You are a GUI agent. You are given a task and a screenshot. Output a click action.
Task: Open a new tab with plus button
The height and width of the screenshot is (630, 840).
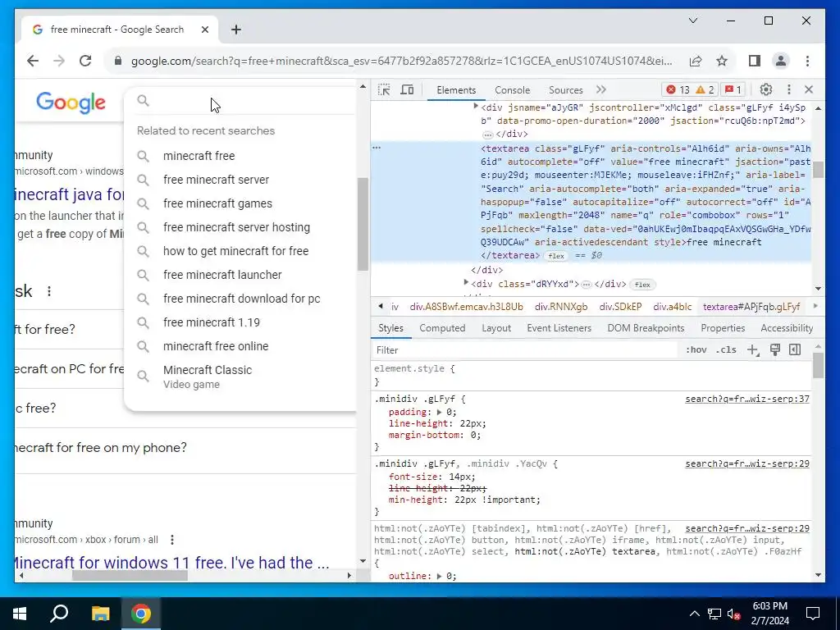click(235, 30)
